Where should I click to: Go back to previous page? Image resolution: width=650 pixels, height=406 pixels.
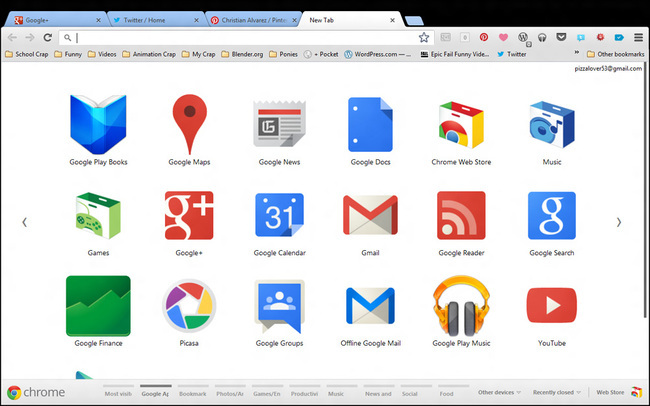pyautogui.click(x=12, y=38)
